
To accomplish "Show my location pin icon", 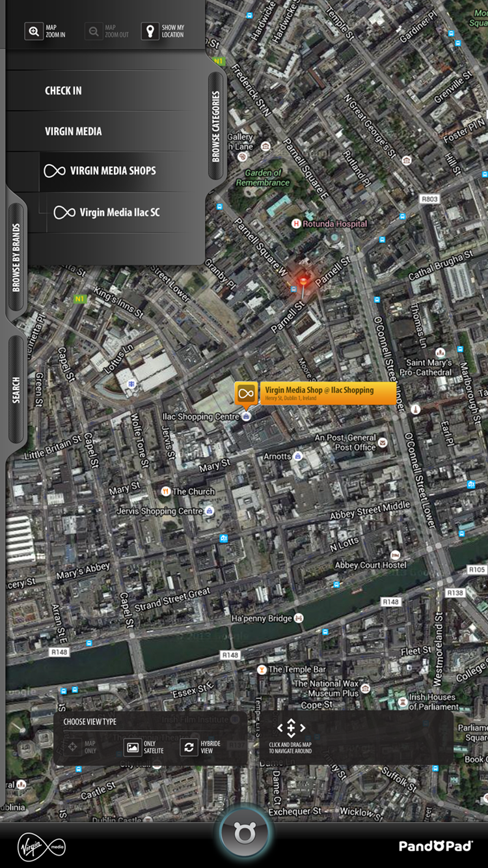I will [x=150, y=31].
